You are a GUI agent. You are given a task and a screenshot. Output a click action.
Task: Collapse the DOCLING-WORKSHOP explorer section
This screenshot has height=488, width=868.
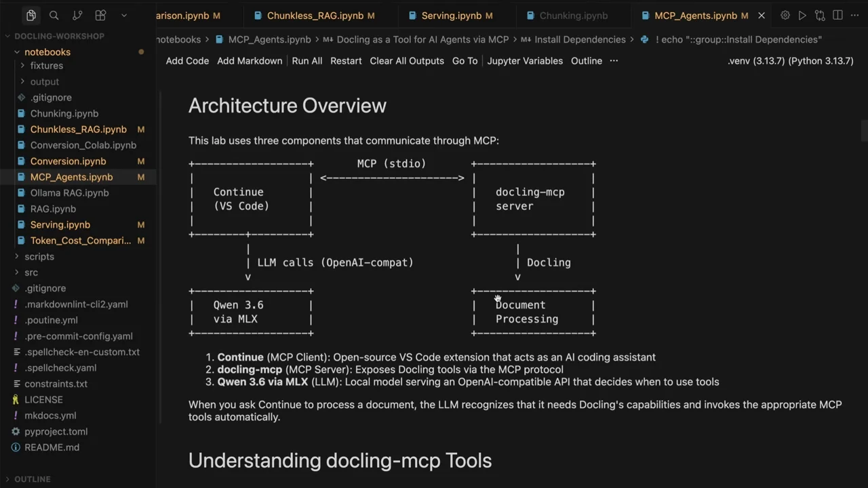coord(60,36)
